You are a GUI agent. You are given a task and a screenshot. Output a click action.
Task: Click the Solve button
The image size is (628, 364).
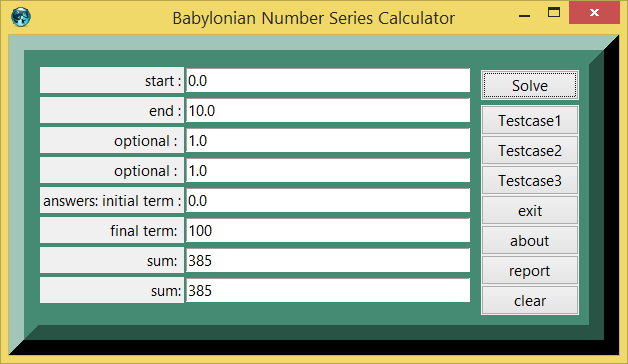tap(529, 85)
